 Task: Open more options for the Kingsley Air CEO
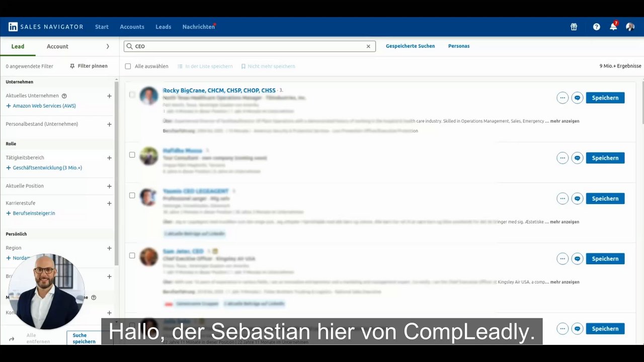click(x=562, y=258)
